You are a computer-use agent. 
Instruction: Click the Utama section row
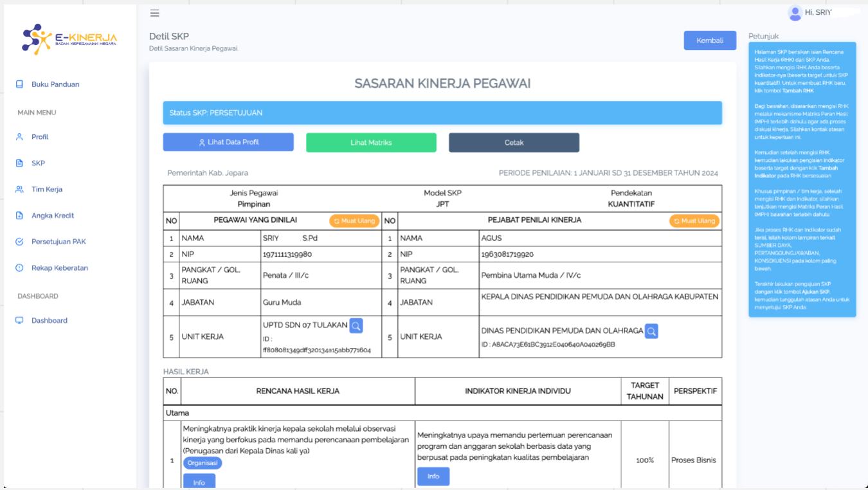pos(442,413)
